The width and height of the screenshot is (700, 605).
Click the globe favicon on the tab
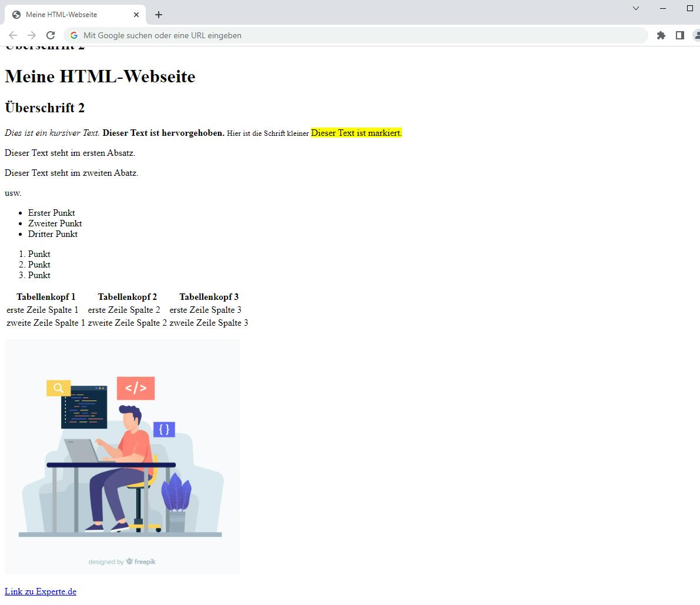tap(17, 14)
